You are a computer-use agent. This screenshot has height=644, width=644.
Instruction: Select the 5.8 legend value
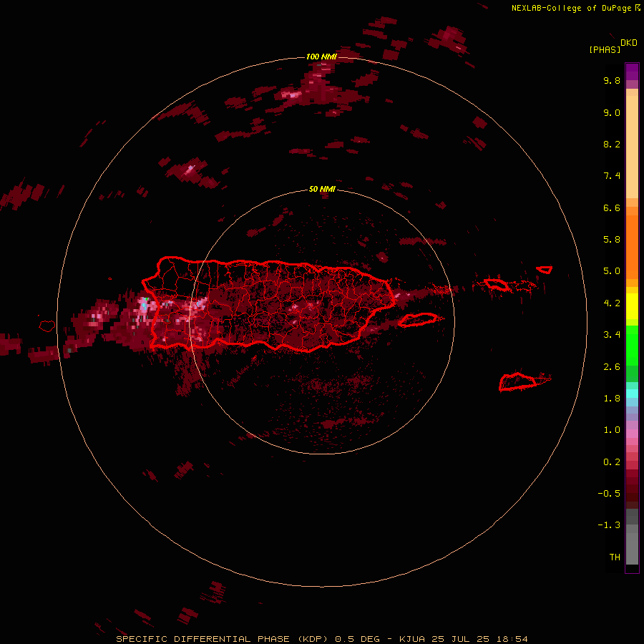pos(612,240)
